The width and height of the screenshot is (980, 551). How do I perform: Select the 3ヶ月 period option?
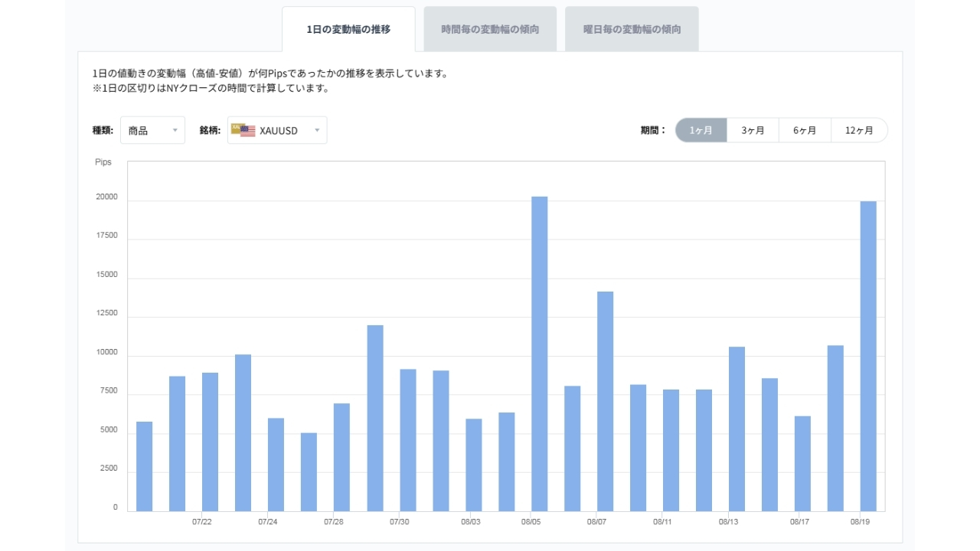click(753, 130)
